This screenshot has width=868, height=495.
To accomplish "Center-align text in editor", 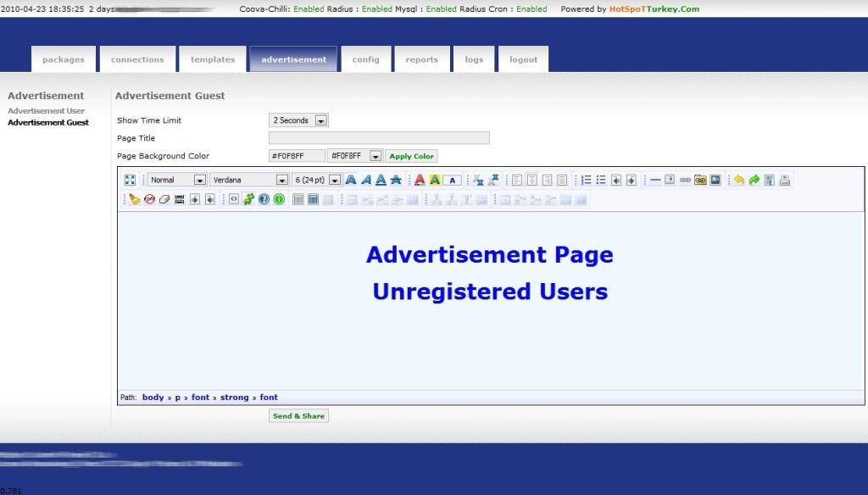I will click(532, 180).
